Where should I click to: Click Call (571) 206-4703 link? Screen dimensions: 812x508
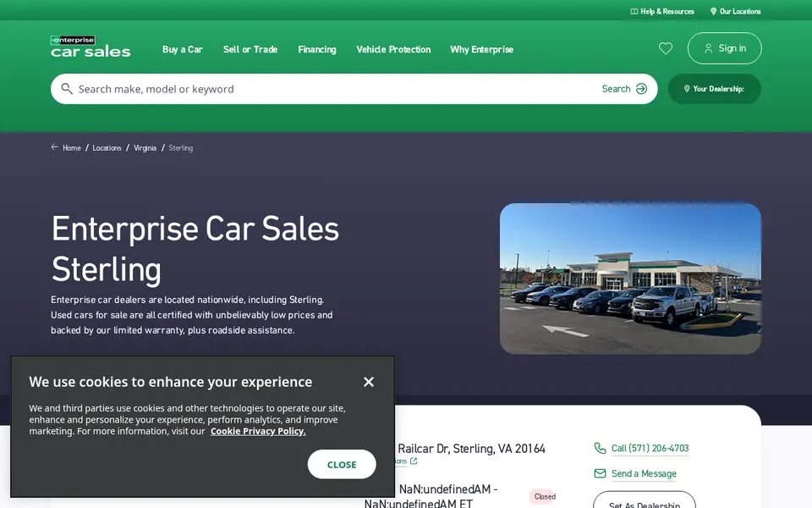click(650, 449)
